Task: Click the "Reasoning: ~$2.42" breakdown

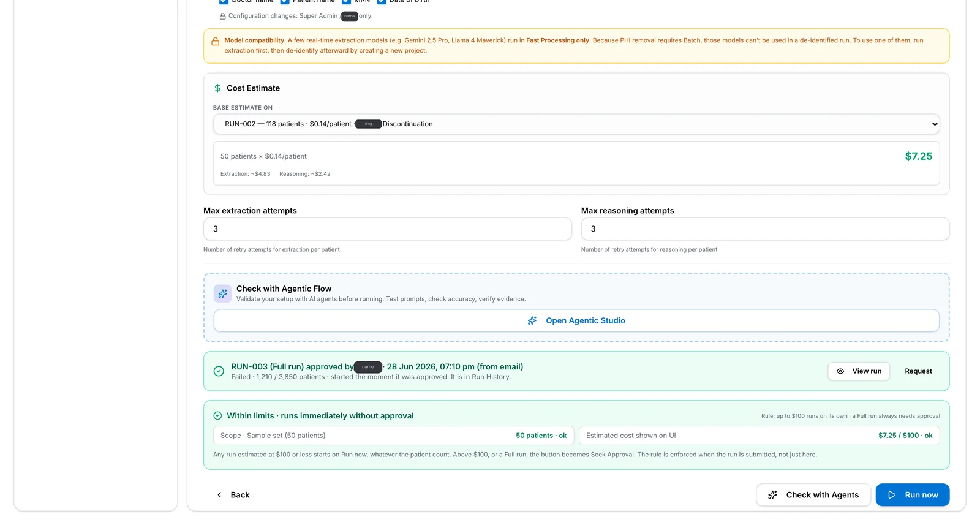Action: tap(305, 174)
